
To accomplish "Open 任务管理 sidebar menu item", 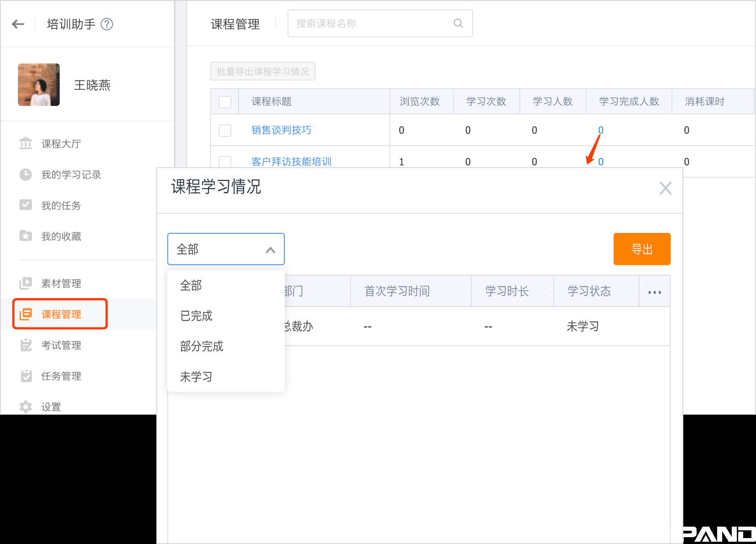I will 61,376.
